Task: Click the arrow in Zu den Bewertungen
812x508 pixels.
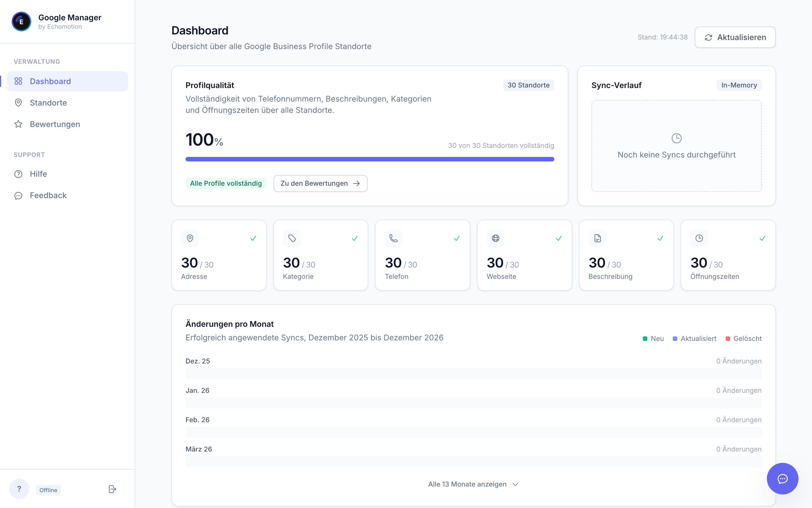Action: [x=357, y=183]
